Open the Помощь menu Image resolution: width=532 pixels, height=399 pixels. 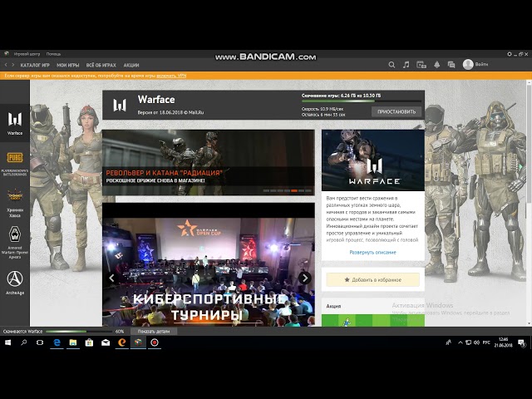point(53,54)
